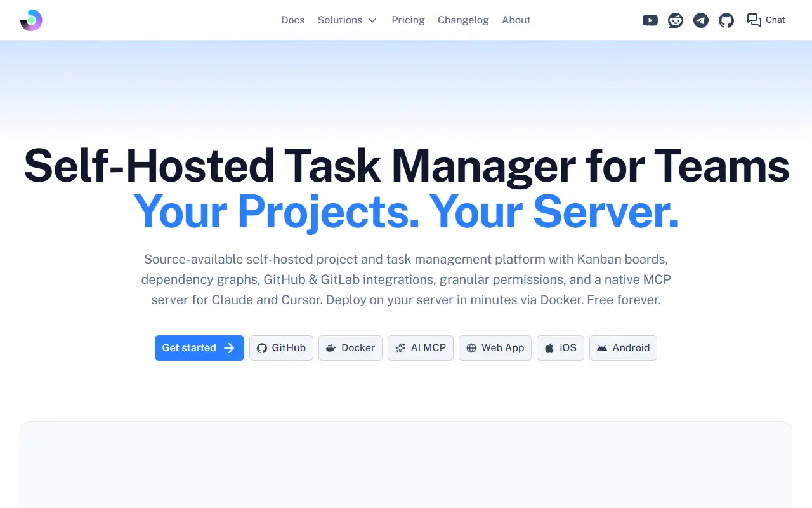Screen dimensions: 812x508
Task: Launch the Web App button
Action: click(495, 348)
